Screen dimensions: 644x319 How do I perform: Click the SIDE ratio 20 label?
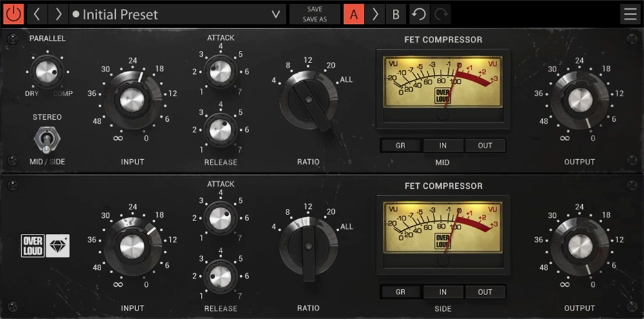tap(331, 212)
